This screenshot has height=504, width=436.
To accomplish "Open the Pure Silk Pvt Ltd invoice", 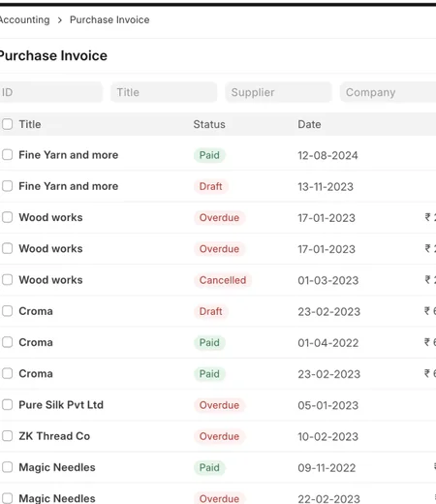I will (61, 405).
